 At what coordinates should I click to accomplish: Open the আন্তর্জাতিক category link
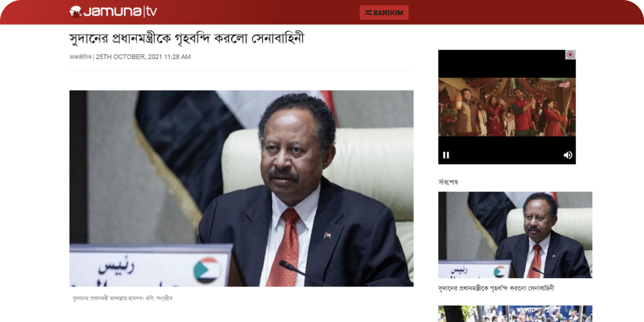click(80, 57)
